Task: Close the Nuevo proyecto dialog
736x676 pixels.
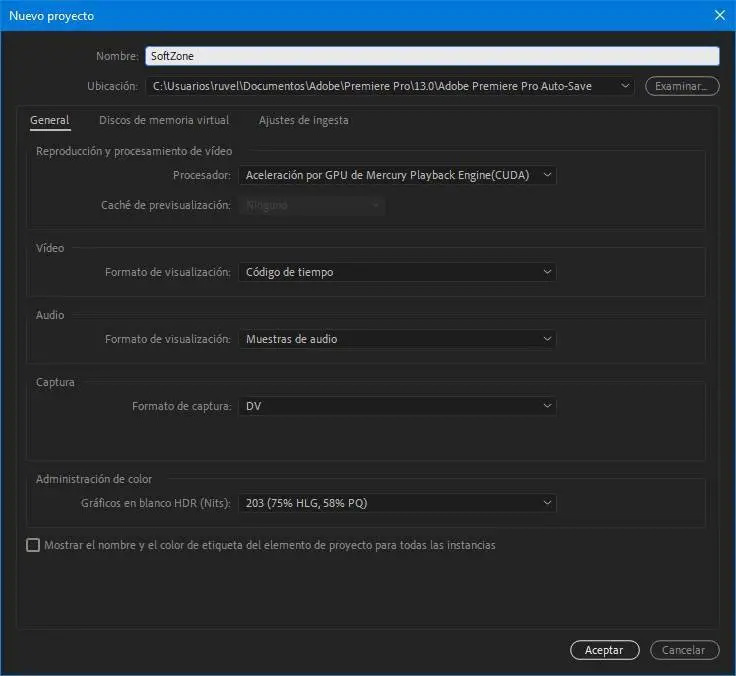Action: pos(720,15)
